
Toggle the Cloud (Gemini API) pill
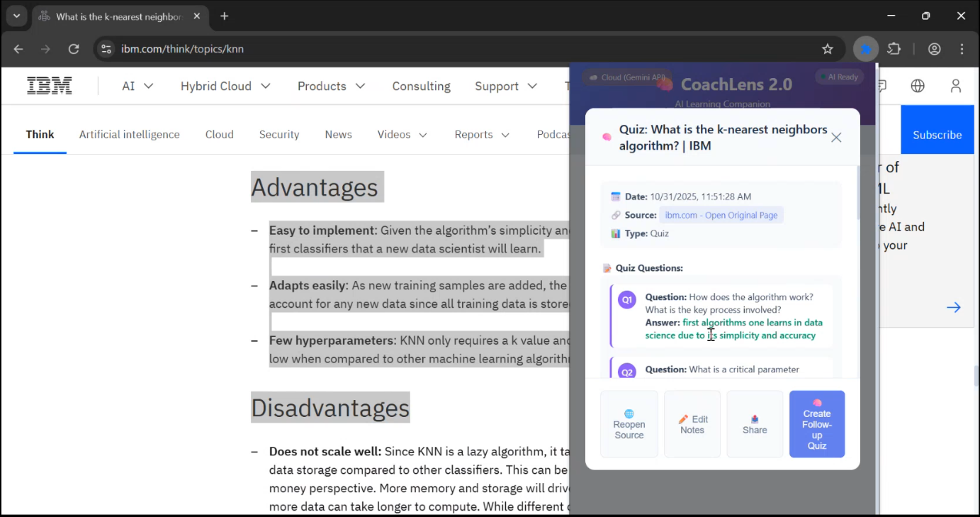tap(626, 77)
